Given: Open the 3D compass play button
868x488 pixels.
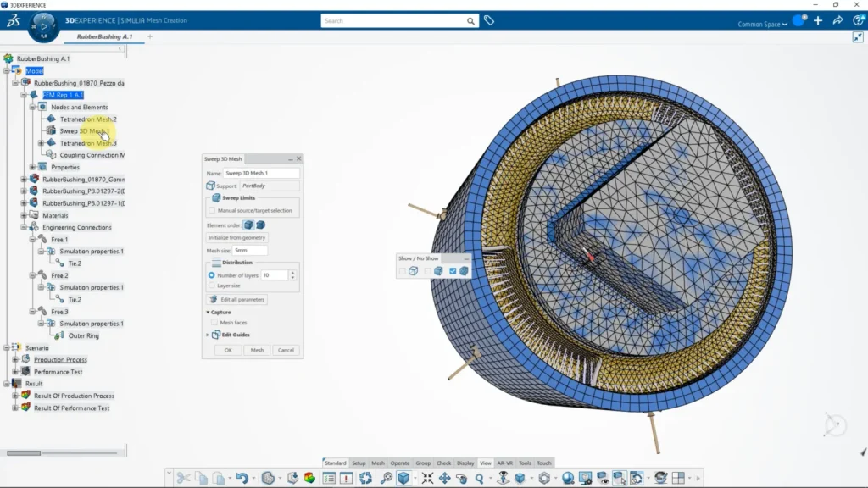Looking at the screenshot, I should coord(44,26).
